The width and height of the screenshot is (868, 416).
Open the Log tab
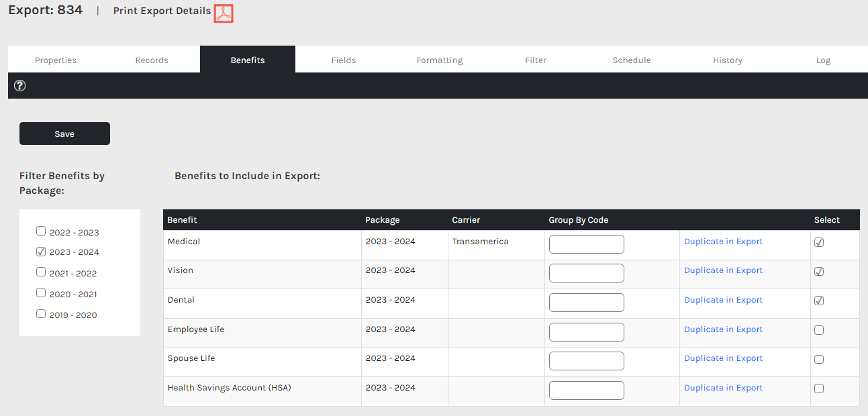pos(824,60)
